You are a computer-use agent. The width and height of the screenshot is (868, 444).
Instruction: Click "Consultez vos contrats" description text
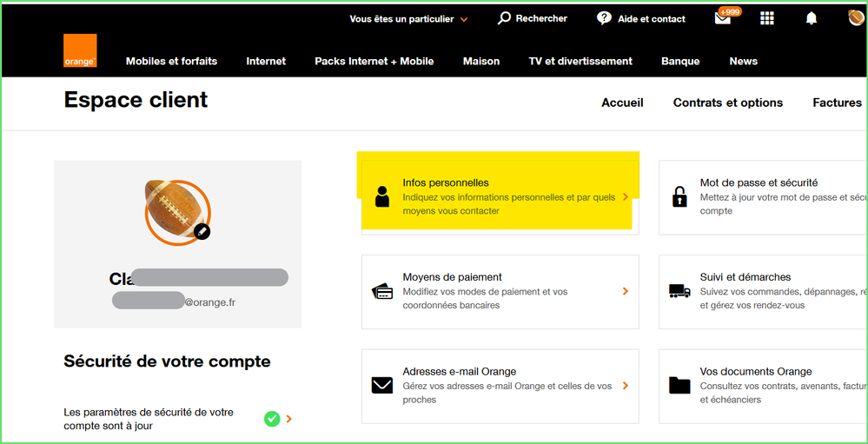783,393
